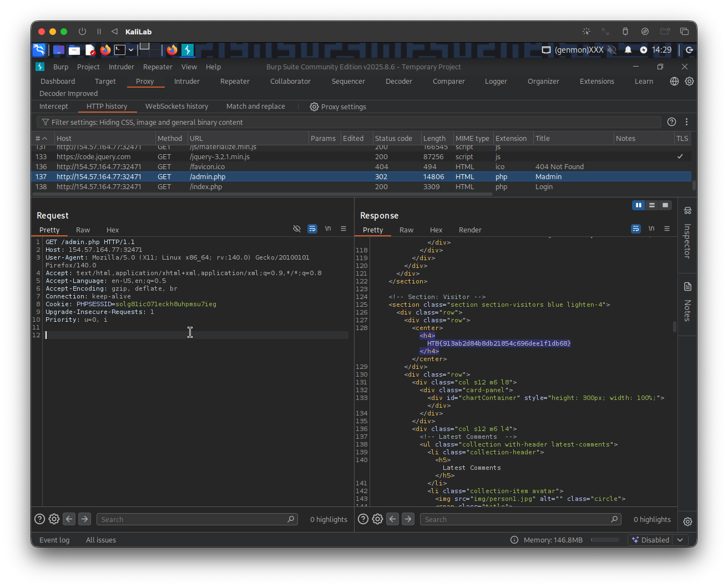Open Proxy settings
This screenshot has width=728, height=588.
tap(338, 107)
